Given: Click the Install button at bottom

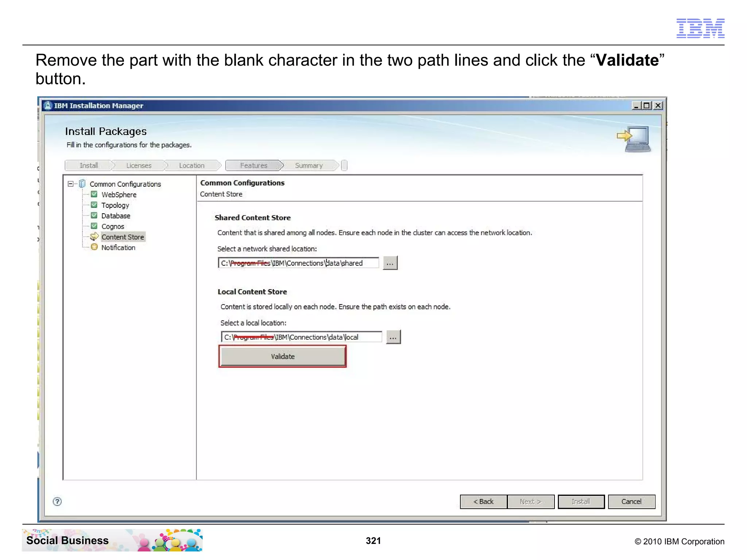Looking at the screenshot, I should pyautogui.click(x=581, y=501).
